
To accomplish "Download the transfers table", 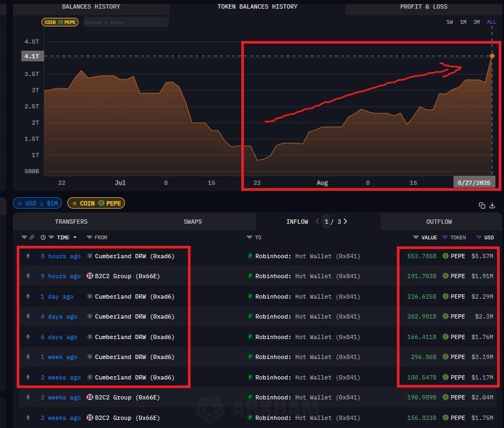I will pos(492,205).
